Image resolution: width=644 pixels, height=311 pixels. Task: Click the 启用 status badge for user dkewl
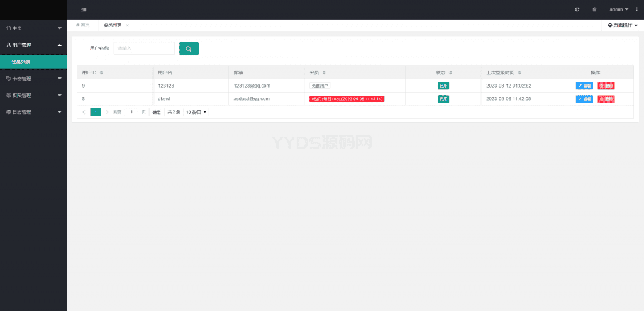pos(443,99)
